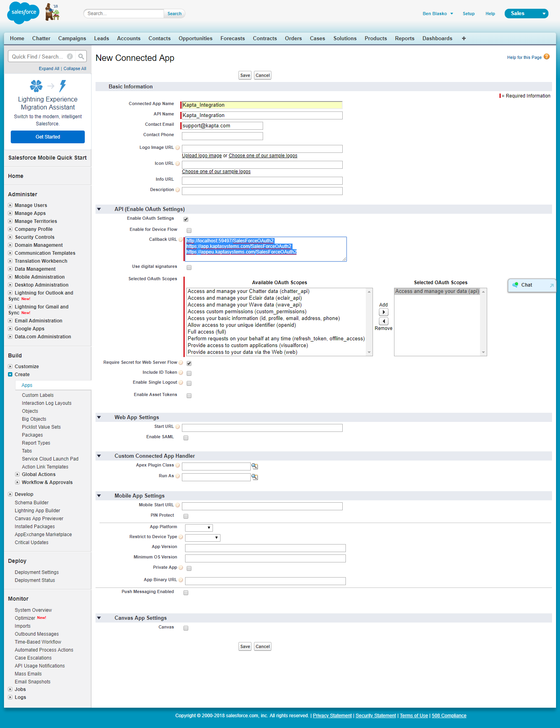Click the Available OAuth Scopes list scrollbar
Image resolution: width=560 pixels, height=728 pixels.
(369, 322)
